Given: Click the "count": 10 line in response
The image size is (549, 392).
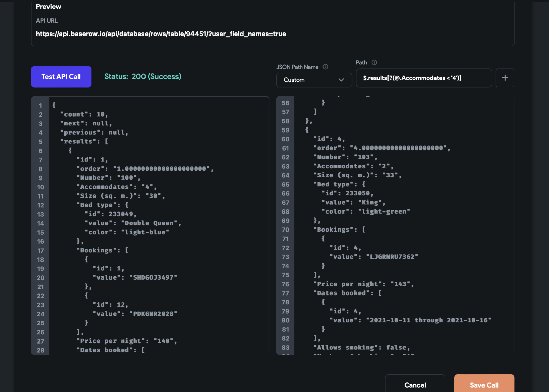Looking at the screenshot, I should coord(84,114).
